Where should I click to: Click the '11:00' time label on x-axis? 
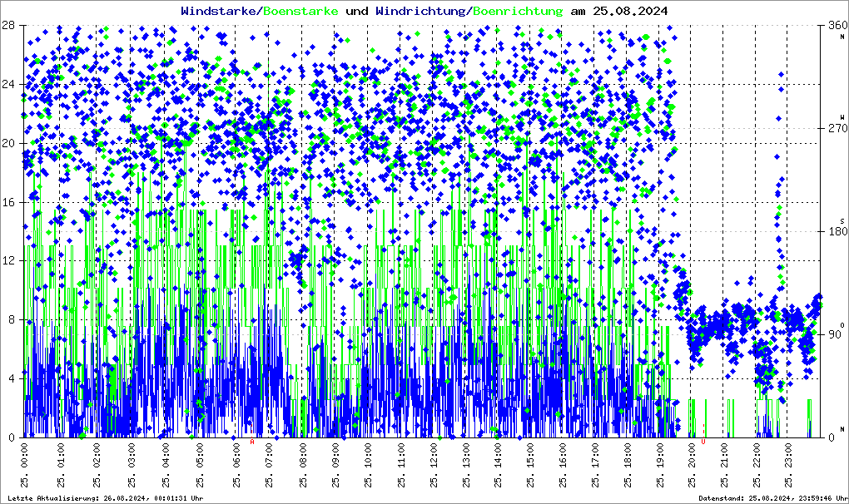point(401,456)
